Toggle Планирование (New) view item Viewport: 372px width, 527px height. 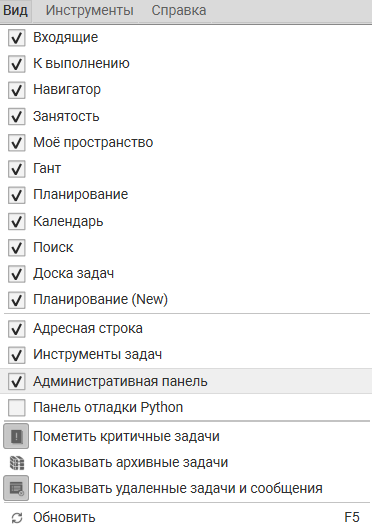click(x=186, y=299)
